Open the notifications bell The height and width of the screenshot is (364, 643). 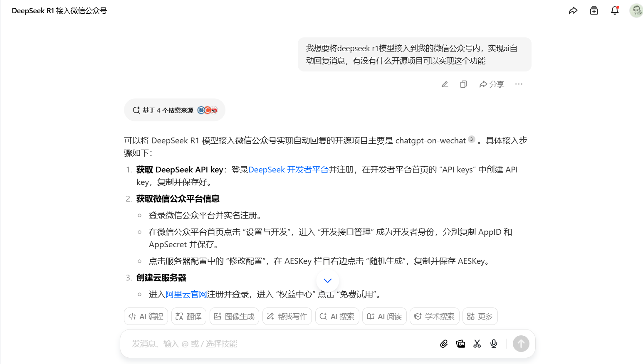[x=615, y=11]
